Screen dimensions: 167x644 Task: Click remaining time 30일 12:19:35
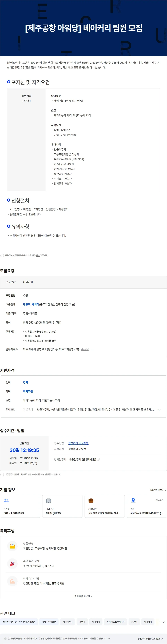point(24,450)
